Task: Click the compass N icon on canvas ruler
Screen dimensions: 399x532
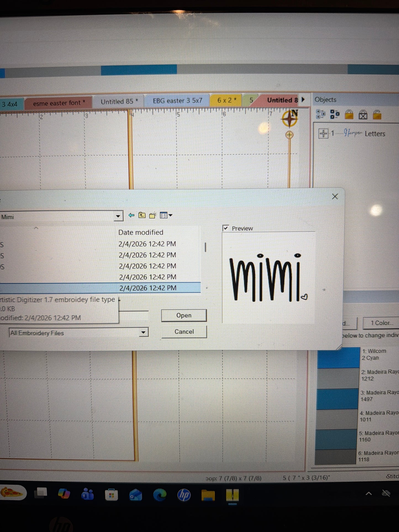Action: tap(290, 118)
